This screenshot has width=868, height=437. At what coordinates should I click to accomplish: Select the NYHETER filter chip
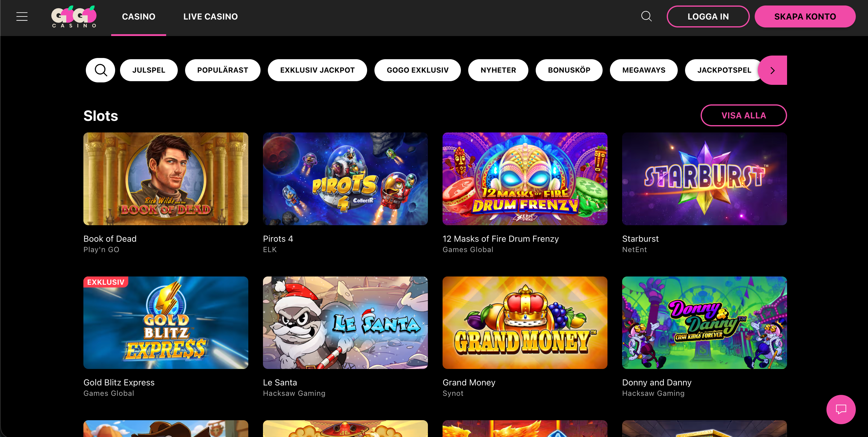point(498,70)
